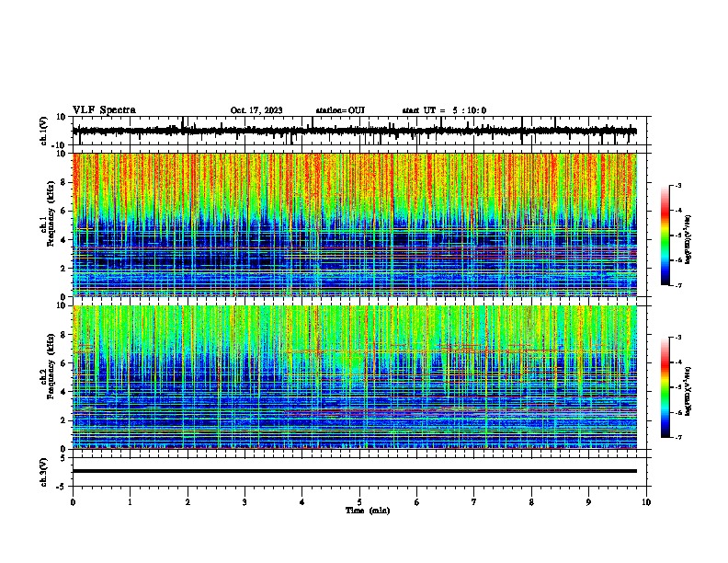Click the ch.1 voltage waveform trace panel
Screen dimensions: 728x563
coord(361,131)
